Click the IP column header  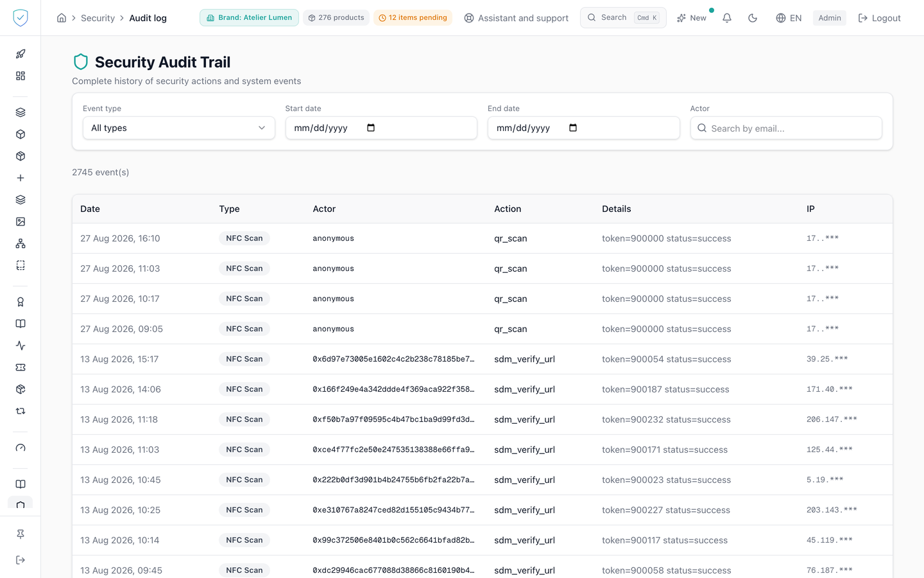(810, 209)
